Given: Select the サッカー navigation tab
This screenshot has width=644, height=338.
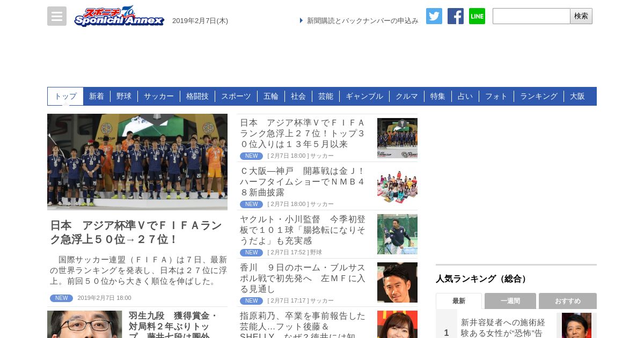Looking at the screenshot, I should coord(159,96).
